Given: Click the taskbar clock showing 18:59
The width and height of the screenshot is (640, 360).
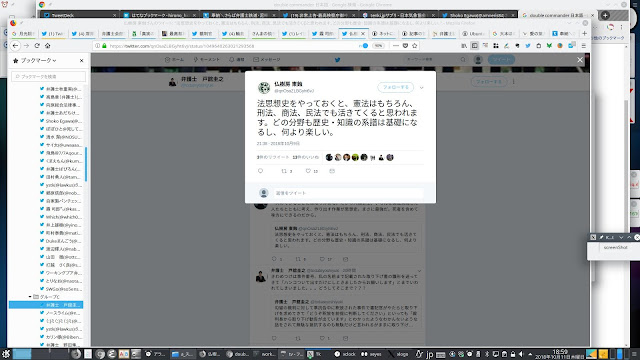Looking at the screenshot, I should 560,354.
